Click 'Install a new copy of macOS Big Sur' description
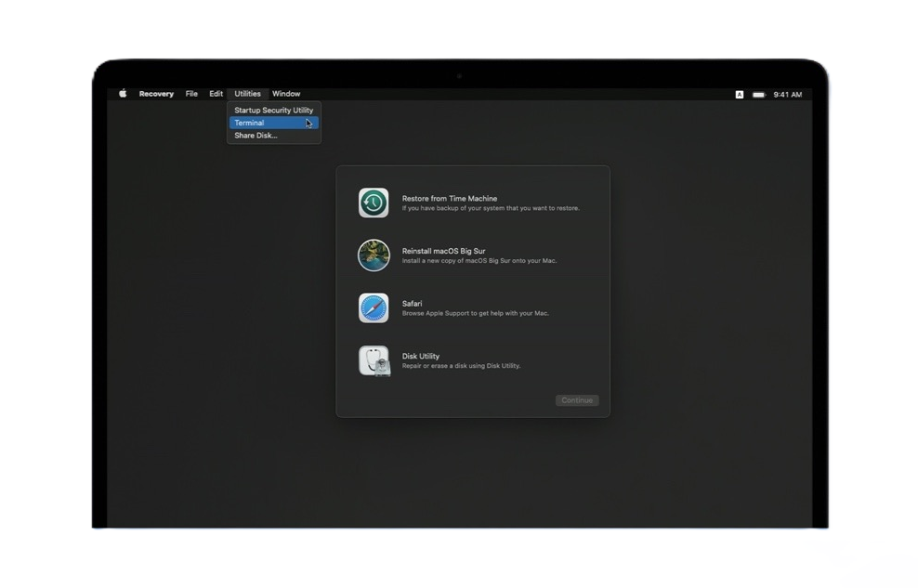This screenshot has height=588, width=918. 479,261
